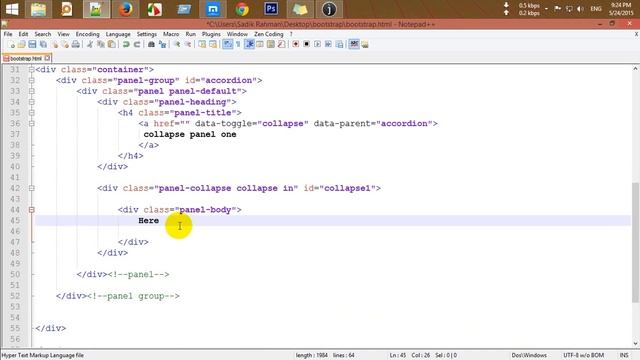Toggle synchronized horizontal scrolling icon
This screenshot has width=640, height=360.
tap(213, 44)
